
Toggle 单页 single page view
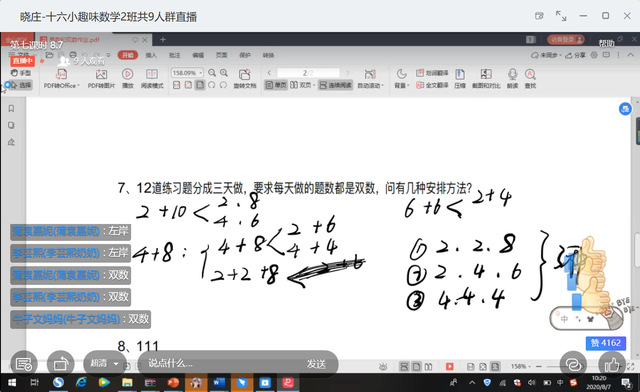point(276,85)
